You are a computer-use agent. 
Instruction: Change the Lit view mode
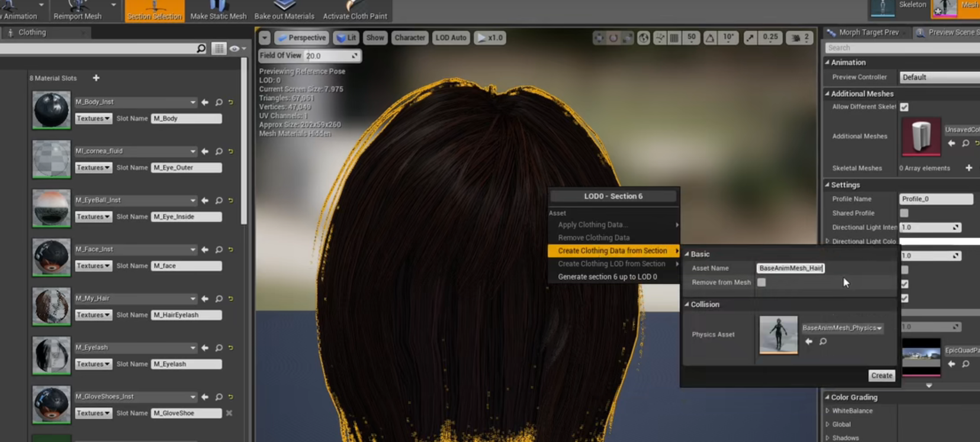[x=346, y=38]
